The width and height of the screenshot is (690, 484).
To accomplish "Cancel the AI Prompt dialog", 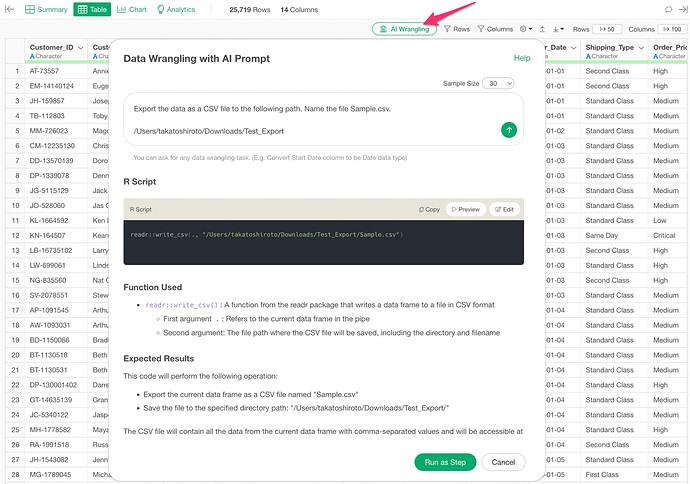I will point(503,461).
